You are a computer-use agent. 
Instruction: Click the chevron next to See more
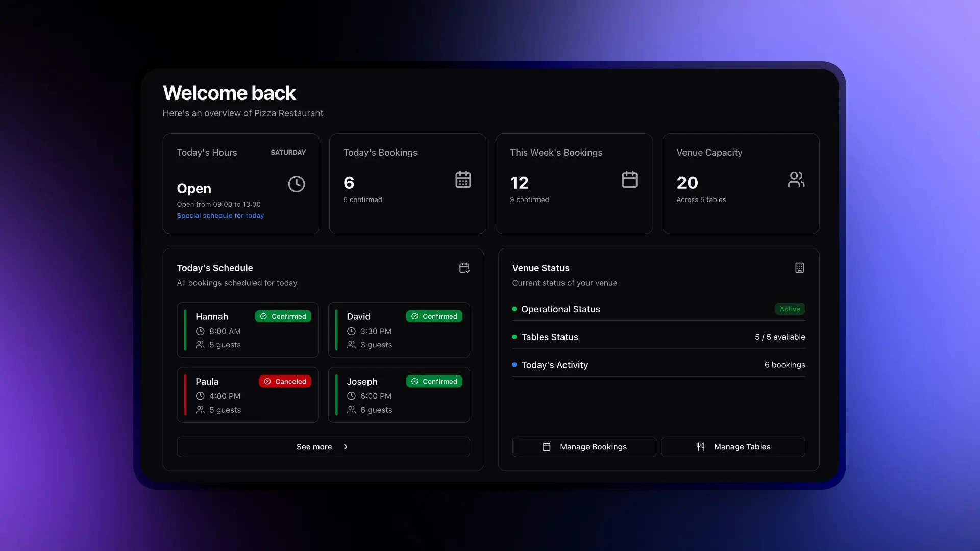[346, 446]
